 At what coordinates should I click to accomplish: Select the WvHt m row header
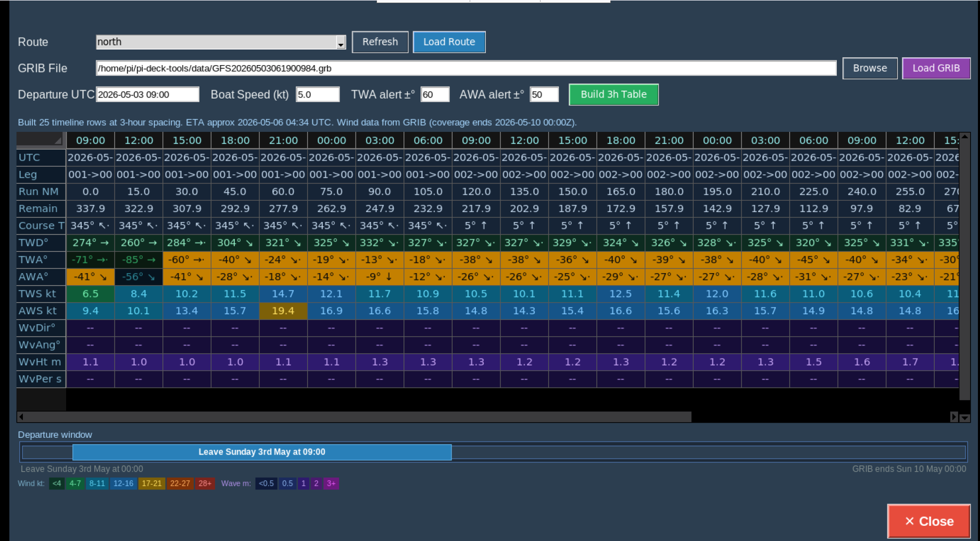41,362
